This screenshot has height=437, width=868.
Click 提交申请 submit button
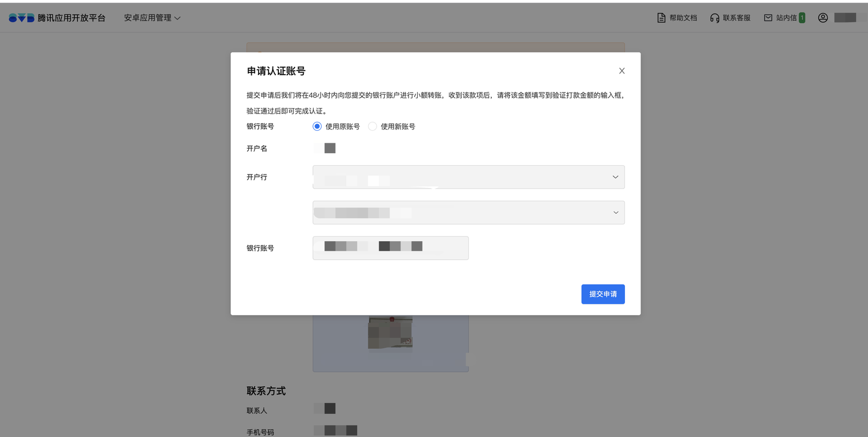coord(603,294)
